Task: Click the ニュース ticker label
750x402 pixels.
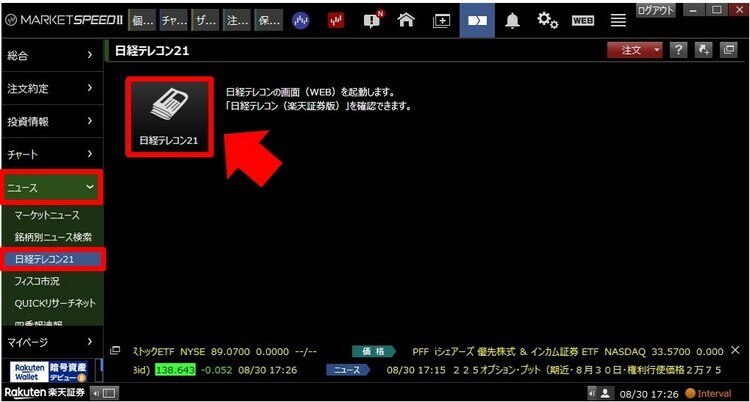Action: 348,370
